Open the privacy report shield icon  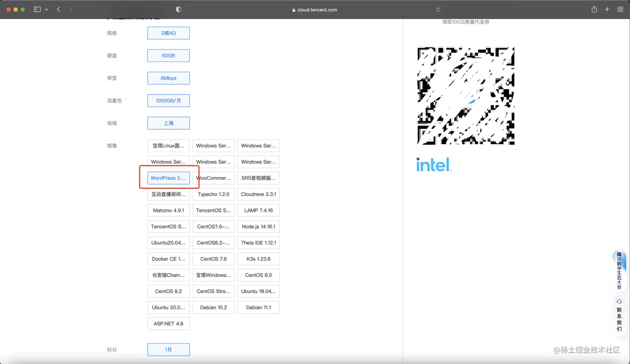click(178, 9)
